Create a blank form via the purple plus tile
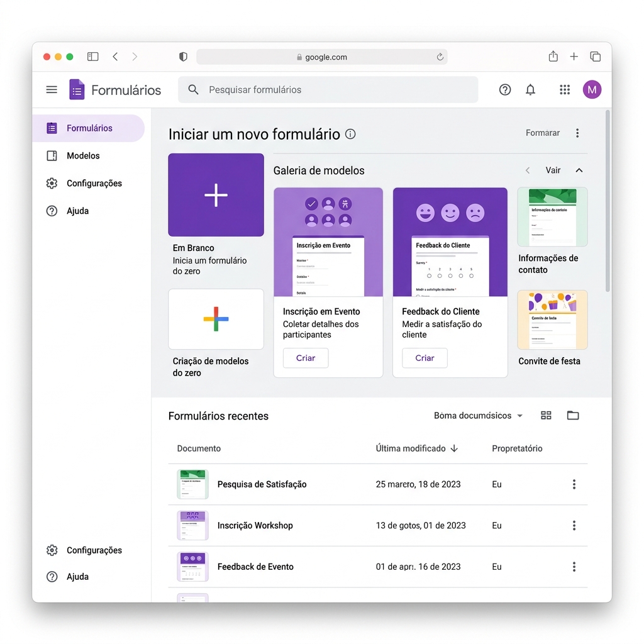The height and width of the screenshot is (644, 644). tap(216, 195)
